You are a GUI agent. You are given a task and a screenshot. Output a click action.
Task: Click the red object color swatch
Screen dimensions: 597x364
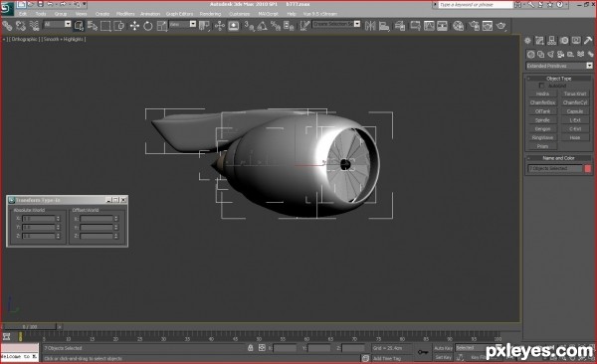588,168
